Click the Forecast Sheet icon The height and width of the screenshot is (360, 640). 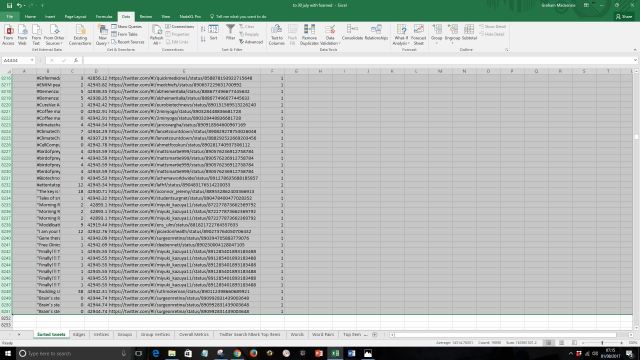[418, 34]
